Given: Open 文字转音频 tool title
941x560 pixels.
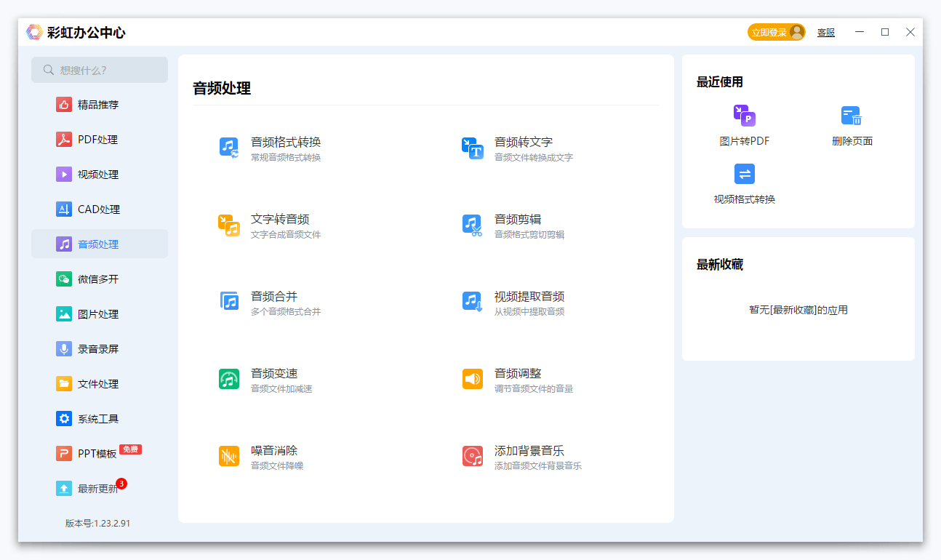Looking at the screenshot, I should click(x=280, y=219).
